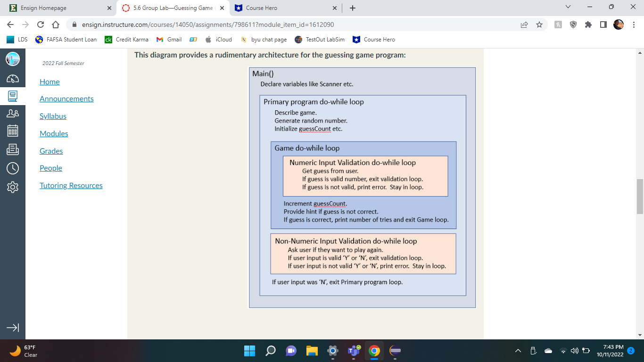
Task: Open Canvas settings gear icon
Action: tap(13, 186)
